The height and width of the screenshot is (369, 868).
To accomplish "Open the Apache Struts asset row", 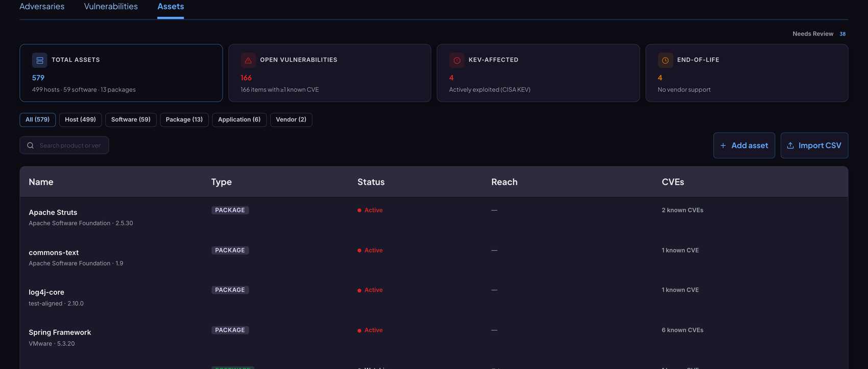I will click(434, 217).
